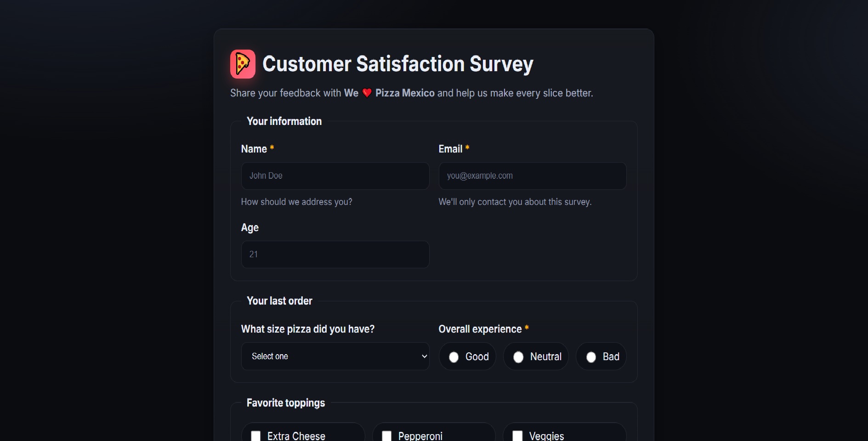Click the "Your last order" section title

click(x=279, y=301)
